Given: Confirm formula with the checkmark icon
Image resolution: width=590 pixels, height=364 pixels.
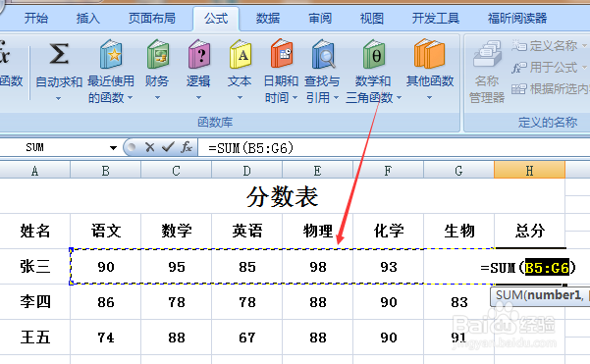Looking at the screenshot, I should (x=168, y=147).
